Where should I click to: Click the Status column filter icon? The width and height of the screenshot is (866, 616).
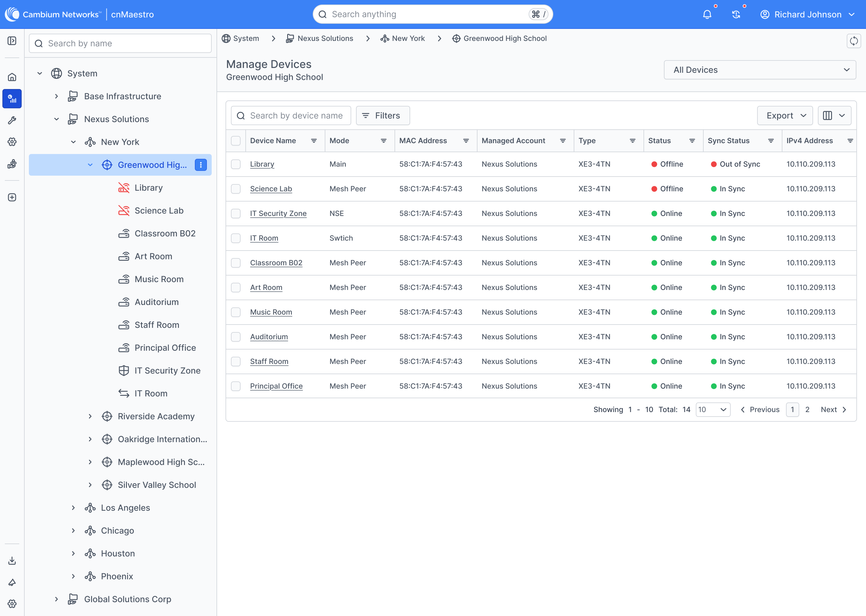tap(692, 141)
